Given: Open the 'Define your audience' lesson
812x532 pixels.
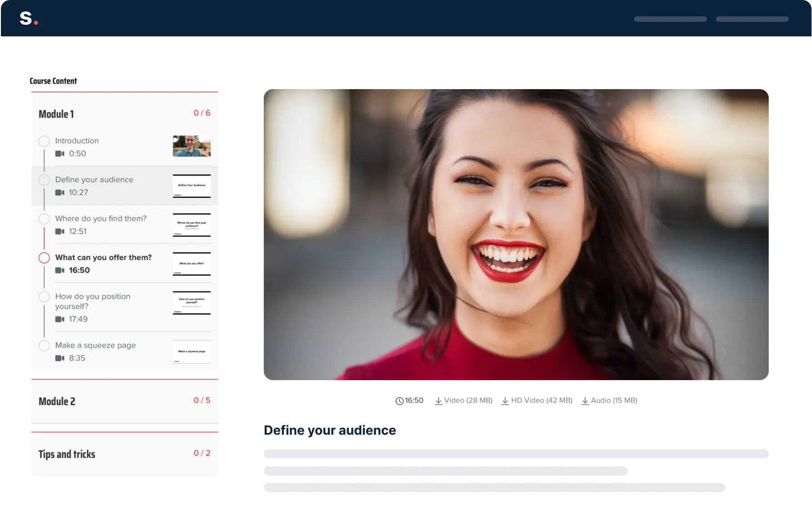Looking at the screenshot, I should (x=94, y=180).
